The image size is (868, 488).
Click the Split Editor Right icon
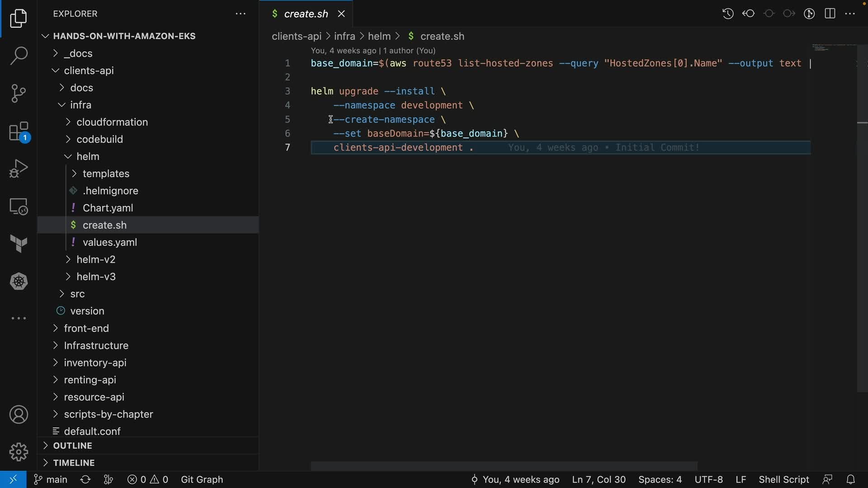[x=830, y=14]
